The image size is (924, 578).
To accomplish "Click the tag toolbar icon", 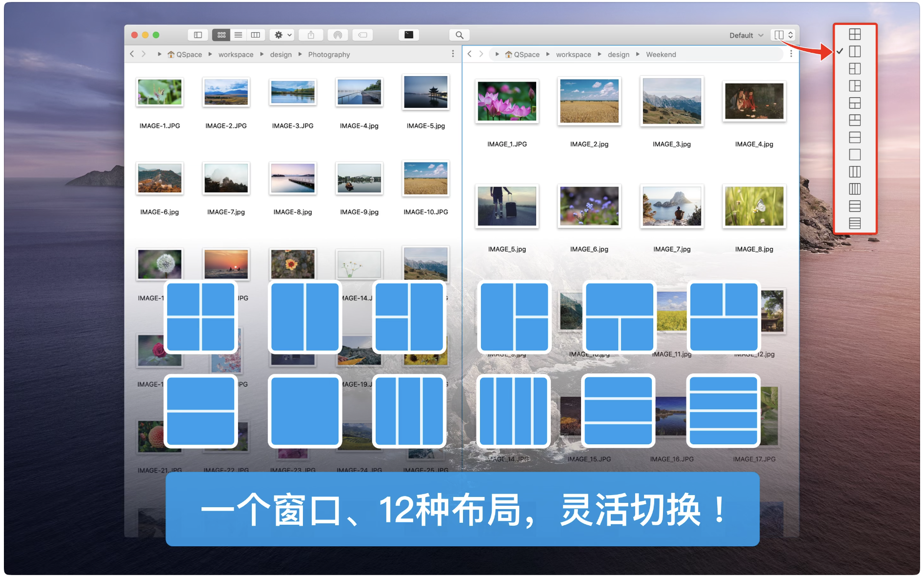I will point(362,35).
